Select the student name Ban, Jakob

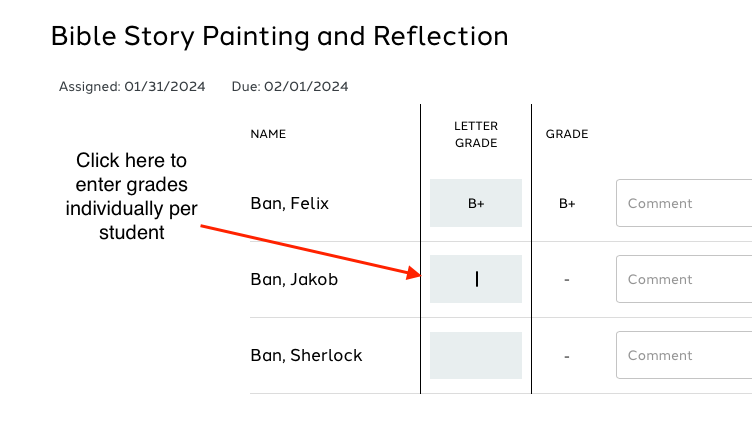[x=294, y=279]
